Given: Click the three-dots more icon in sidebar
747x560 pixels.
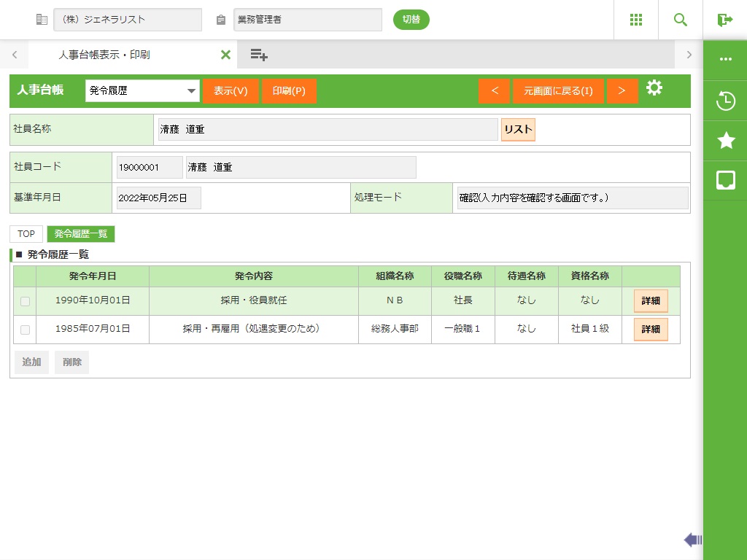Looking at the screenshot, I should tap(725, 60).
